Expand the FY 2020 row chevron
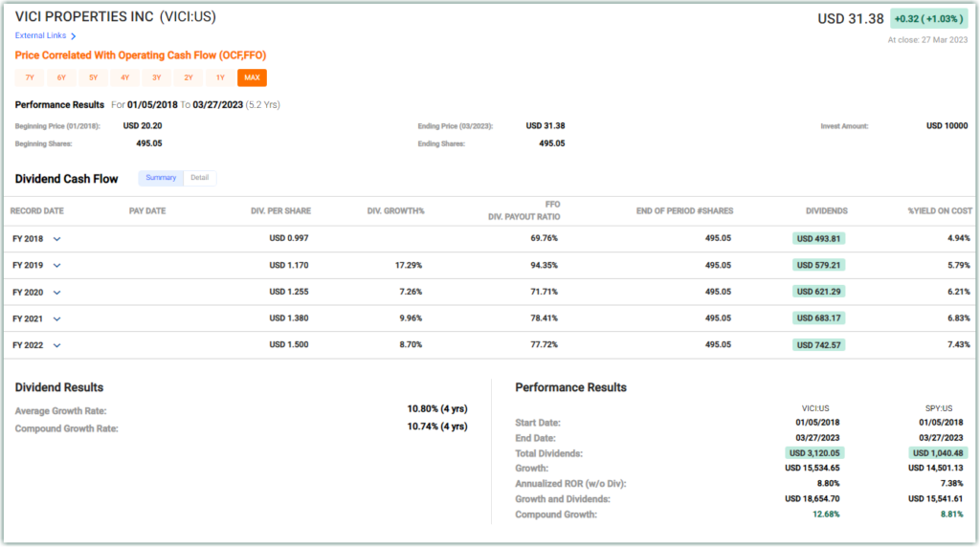980x547 pixels. [56, 293]
